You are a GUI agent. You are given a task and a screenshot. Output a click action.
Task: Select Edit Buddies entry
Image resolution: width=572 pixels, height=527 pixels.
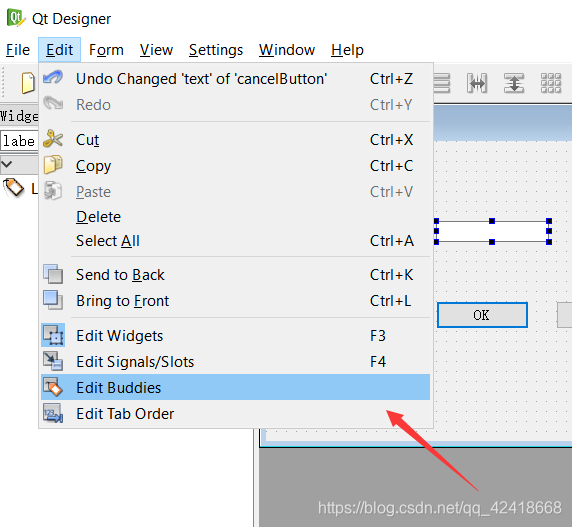(236, 387)
